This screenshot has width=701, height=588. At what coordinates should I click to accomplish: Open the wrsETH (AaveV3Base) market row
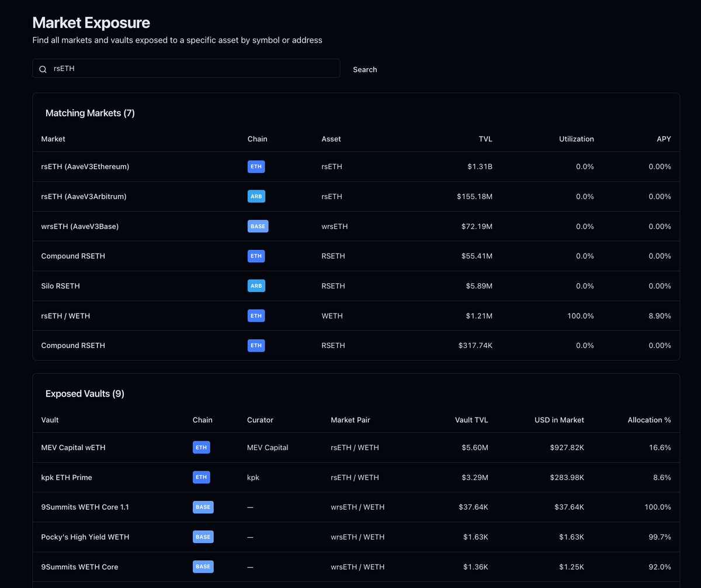(80, 226)
